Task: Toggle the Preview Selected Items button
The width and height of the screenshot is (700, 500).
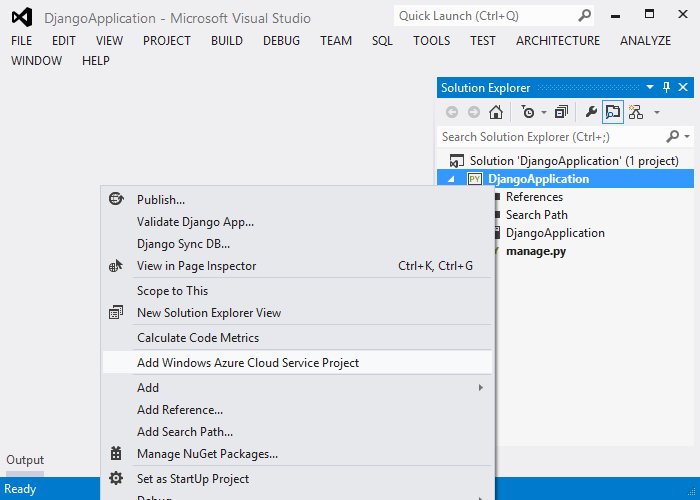Action: pos(612,112)
